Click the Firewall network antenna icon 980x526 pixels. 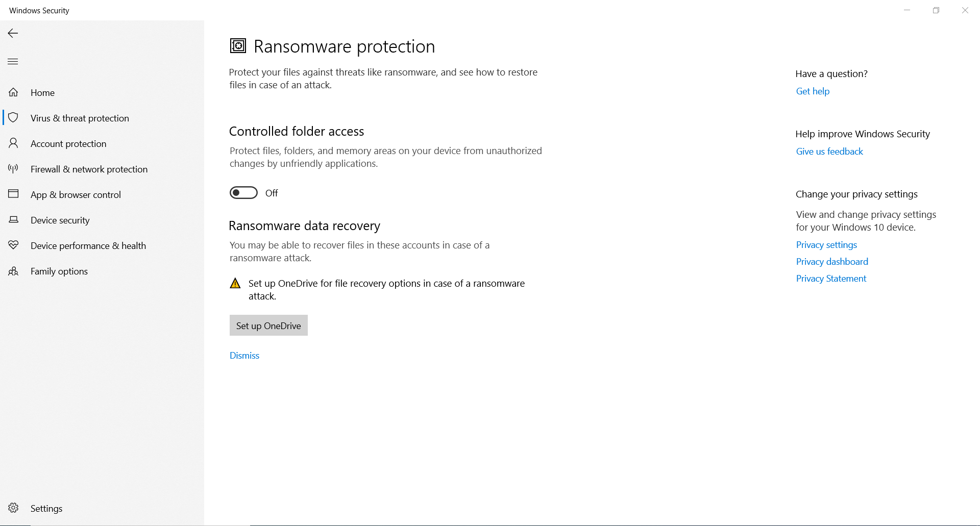(13, 169)
